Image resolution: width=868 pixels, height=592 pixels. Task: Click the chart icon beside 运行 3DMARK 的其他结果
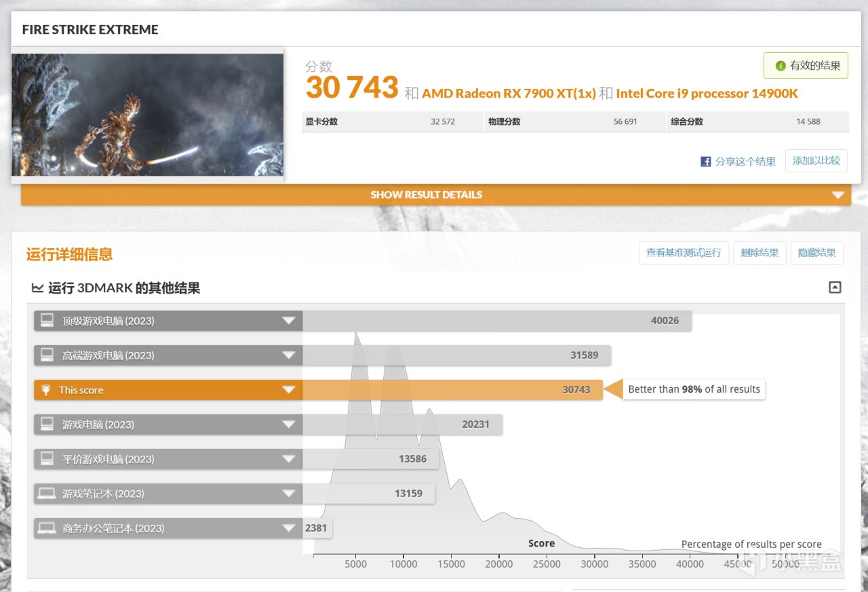coord(37,288)
